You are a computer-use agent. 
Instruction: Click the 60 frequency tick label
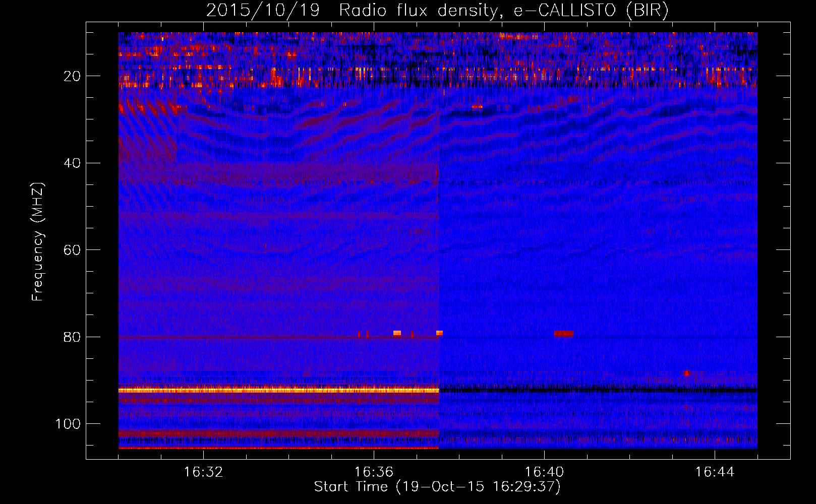[73, 250]
